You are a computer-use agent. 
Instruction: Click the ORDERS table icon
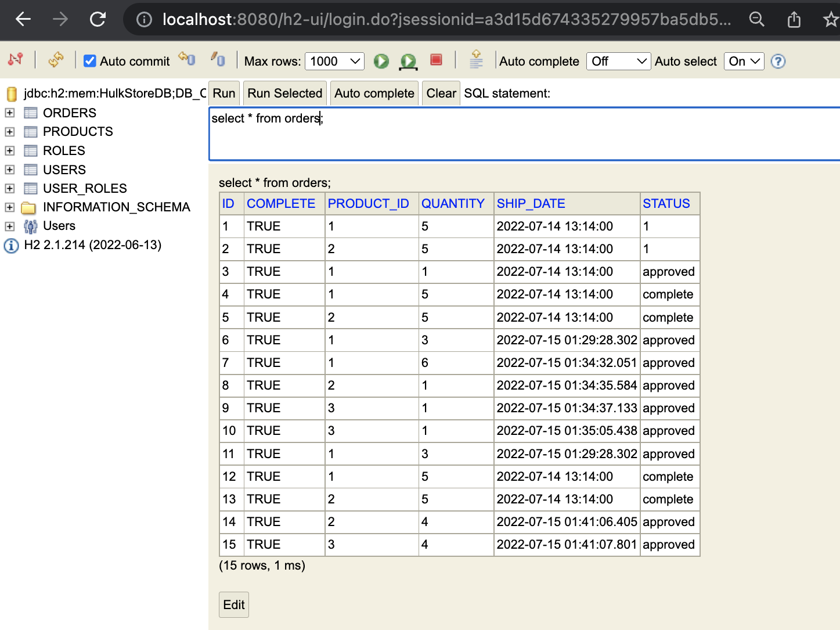31,113
